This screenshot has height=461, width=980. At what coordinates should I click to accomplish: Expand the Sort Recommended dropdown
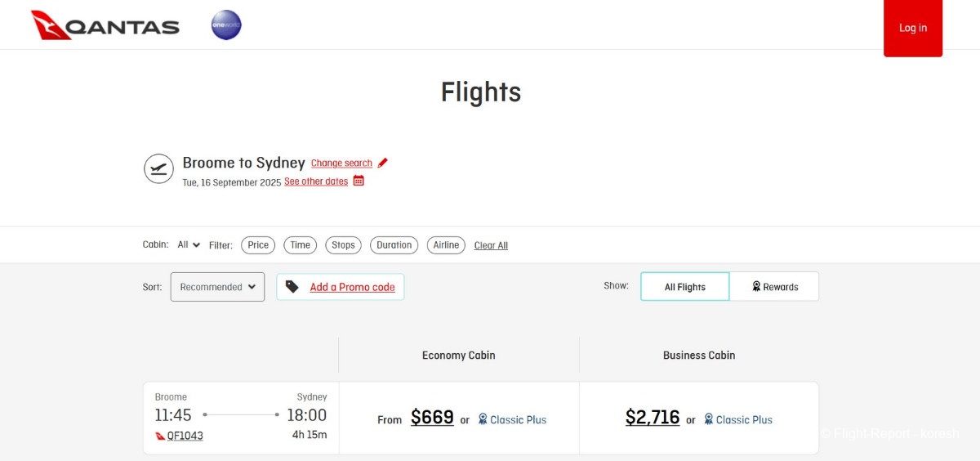(x=217, y=287)
